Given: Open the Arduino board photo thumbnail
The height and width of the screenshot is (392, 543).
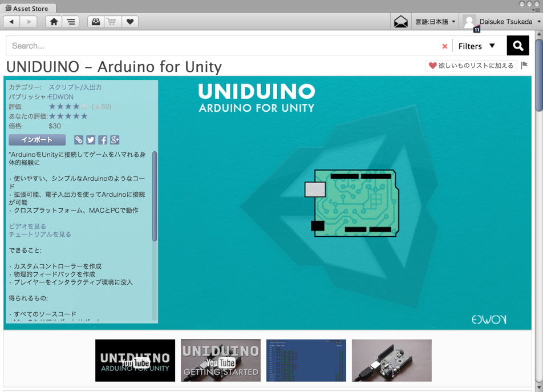Looking at the screenshot, I should 392,361.
